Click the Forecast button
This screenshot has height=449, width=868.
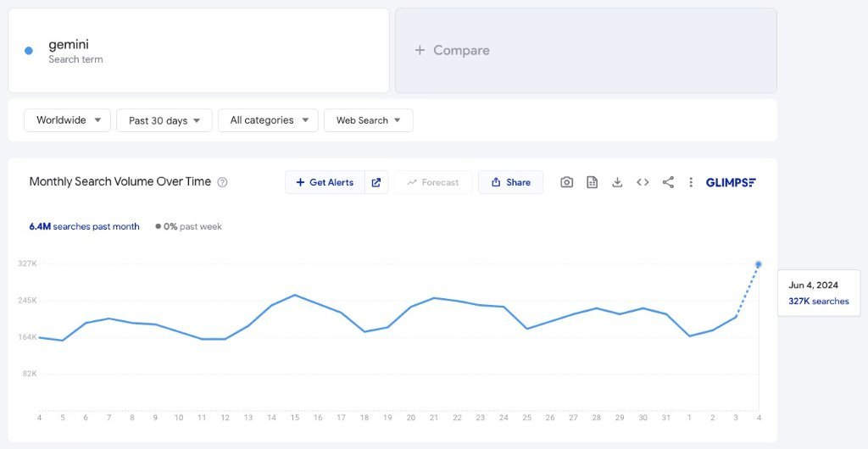(432, 182)
